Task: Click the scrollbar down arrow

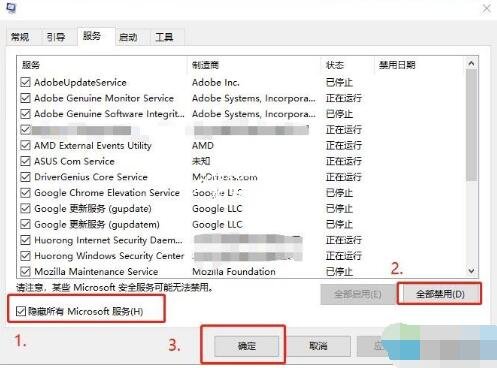Action: [x=471, y=271]
